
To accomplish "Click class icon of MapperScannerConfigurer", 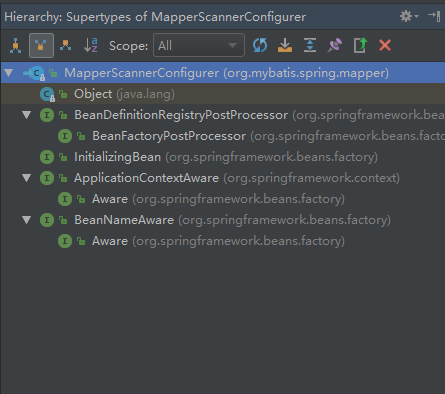I will click(35, 73).
